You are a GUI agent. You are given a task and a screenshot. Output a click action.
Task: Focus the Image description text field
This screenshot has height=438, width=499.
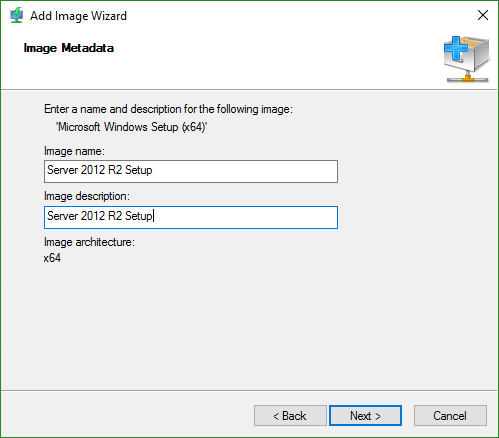pyautogui.click(x=191, y=217)
